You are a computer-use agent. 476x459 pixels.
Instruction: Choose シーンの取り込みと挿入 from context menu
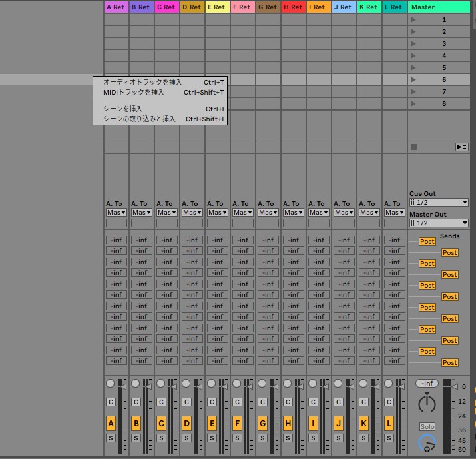pos(160,119)
